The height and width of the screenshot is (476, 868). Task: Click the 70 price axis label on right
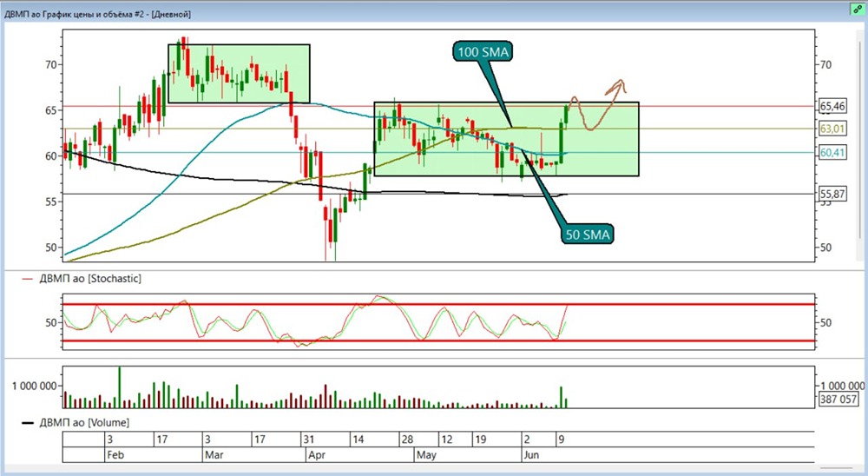pos(825,65)
